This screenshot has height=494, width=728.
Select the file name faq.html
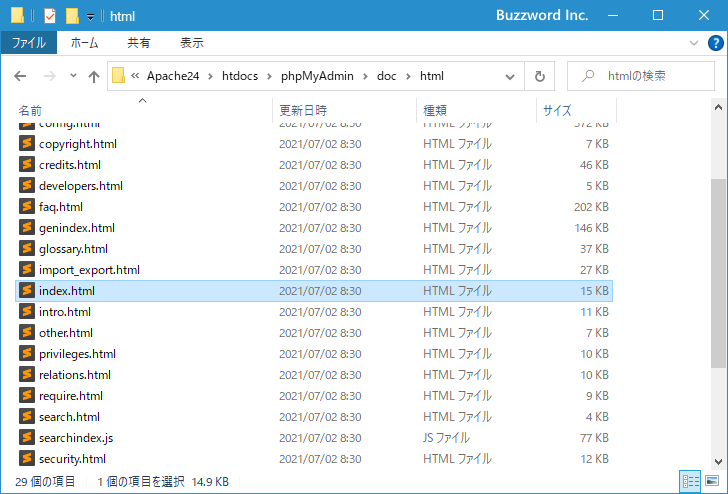[61, 207]
